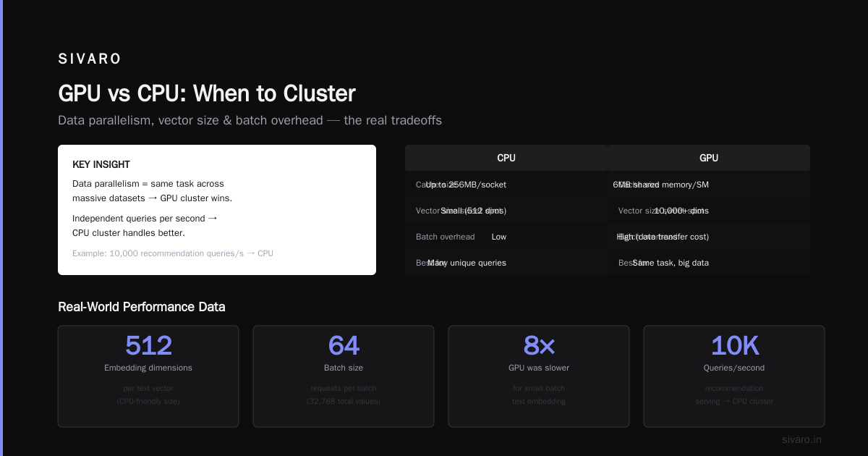Click the "(32,768 total values)" note

click(x=344, y=401)
